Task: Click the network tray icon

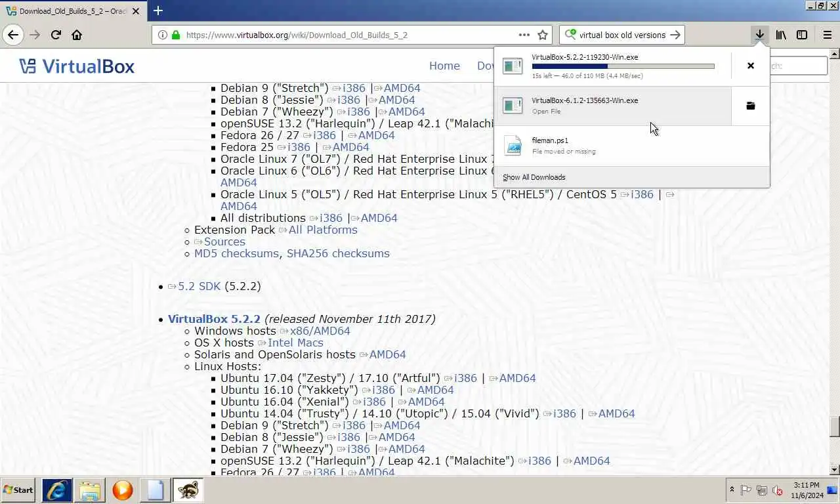Action: pos(762,490)
